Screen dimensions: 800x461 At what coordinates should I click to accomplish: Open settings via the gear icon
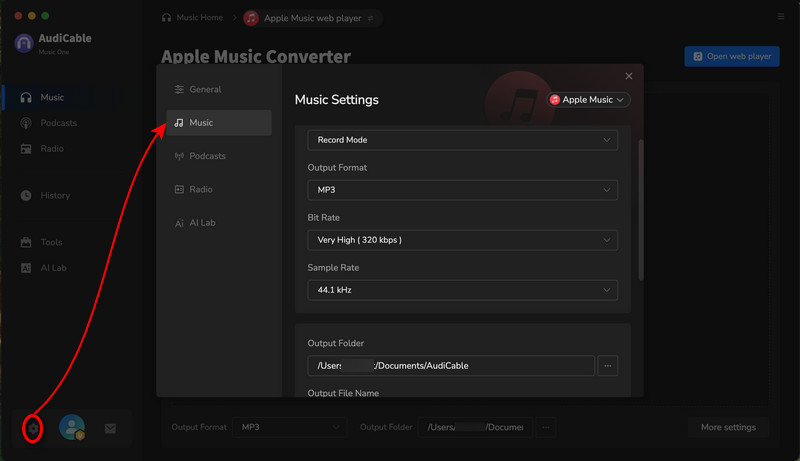[33, 428]
